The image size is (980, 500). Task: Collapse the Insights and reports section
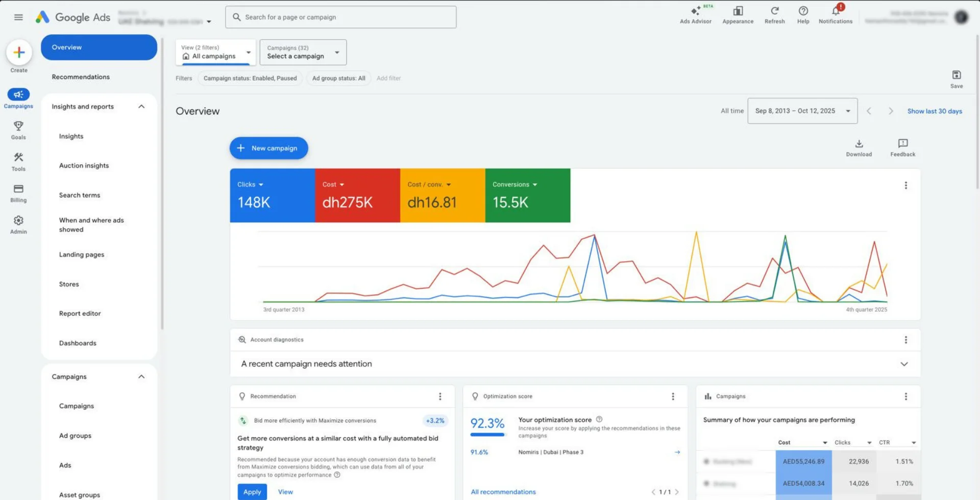coord(141,107)
